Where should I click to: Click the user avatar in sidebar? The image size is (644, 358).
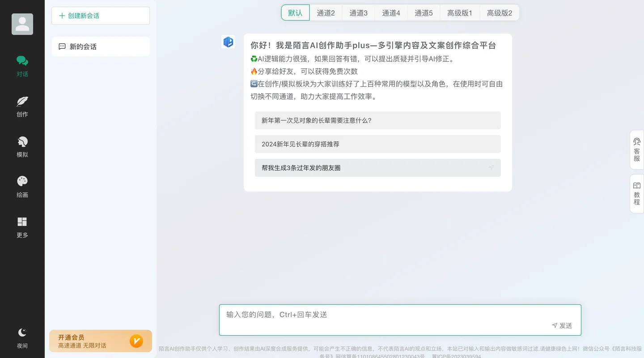point(22,24)
